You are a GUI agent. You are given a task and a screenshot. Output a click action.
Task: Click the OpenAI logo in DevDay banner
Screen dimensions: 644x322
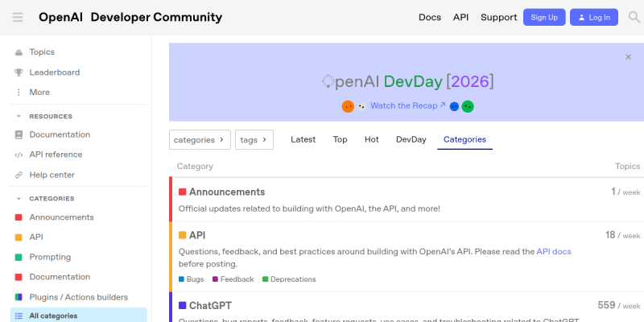pyautogui.click(x=328, y=82)
